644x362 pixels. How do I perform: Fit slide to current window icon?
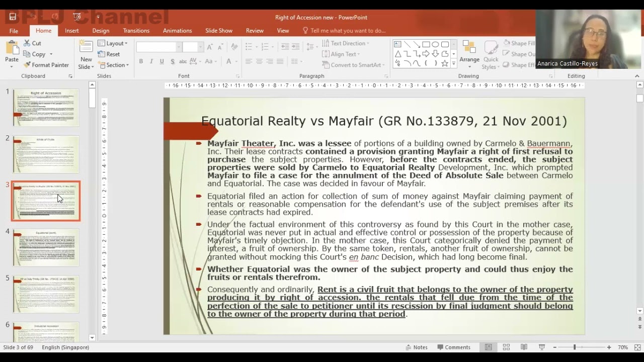tap(637, 347)
